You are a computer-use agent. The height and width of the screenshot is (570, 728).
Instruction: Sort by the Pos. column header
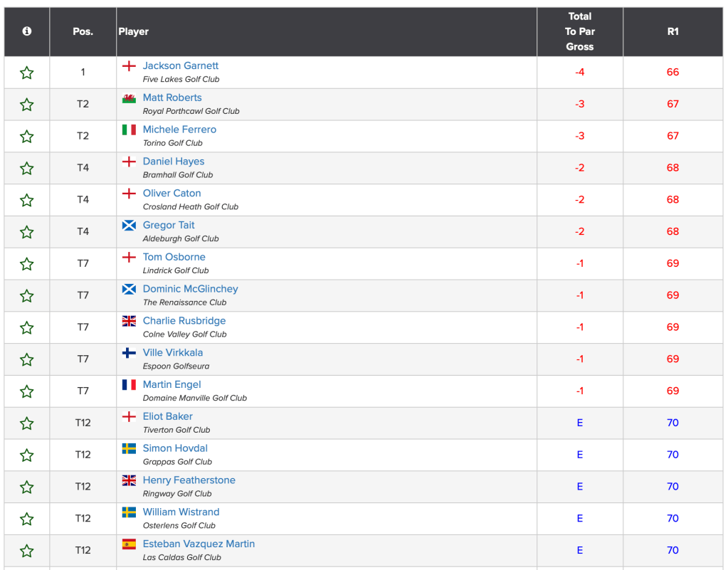pyautogui.click(x=83, y=31)
